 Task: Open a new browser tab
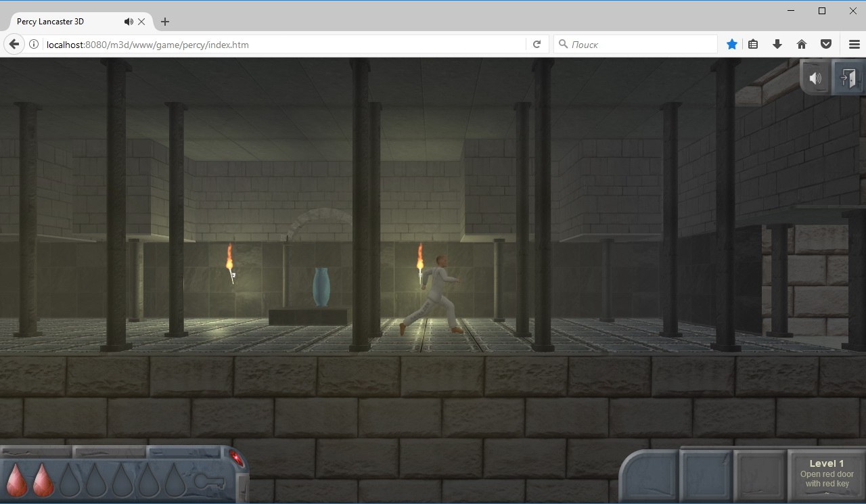164,22
